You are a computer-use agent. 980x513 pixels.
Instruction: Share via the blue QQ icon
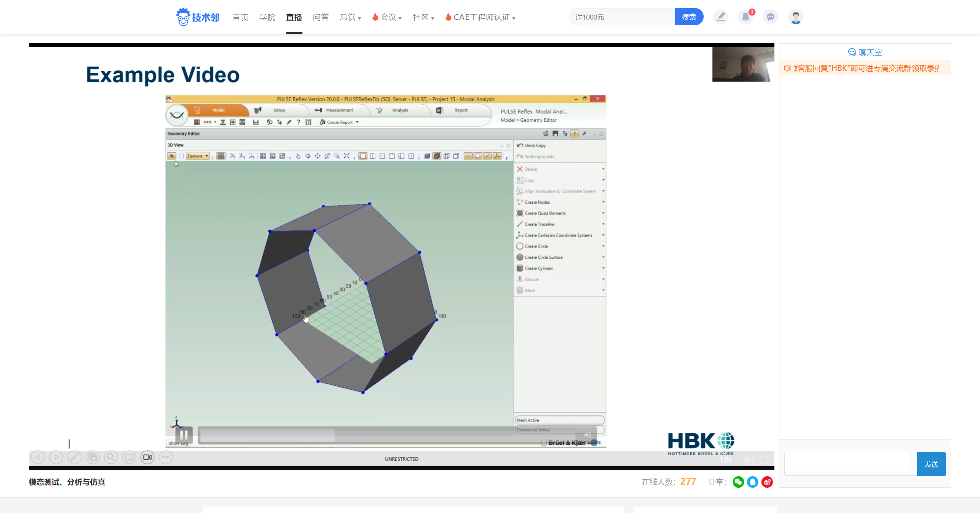tap(753, 482)
